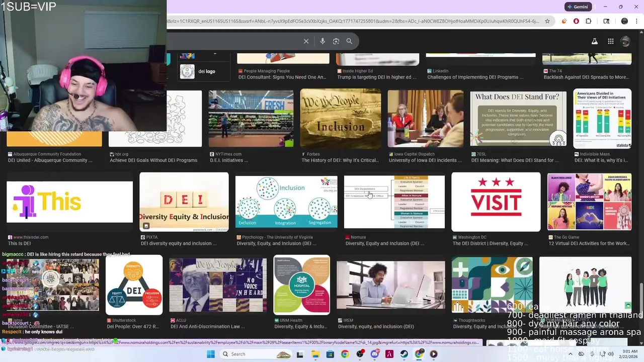
Task: Open the Shutterstock DEI triangle image
Action: click(134, 285)
